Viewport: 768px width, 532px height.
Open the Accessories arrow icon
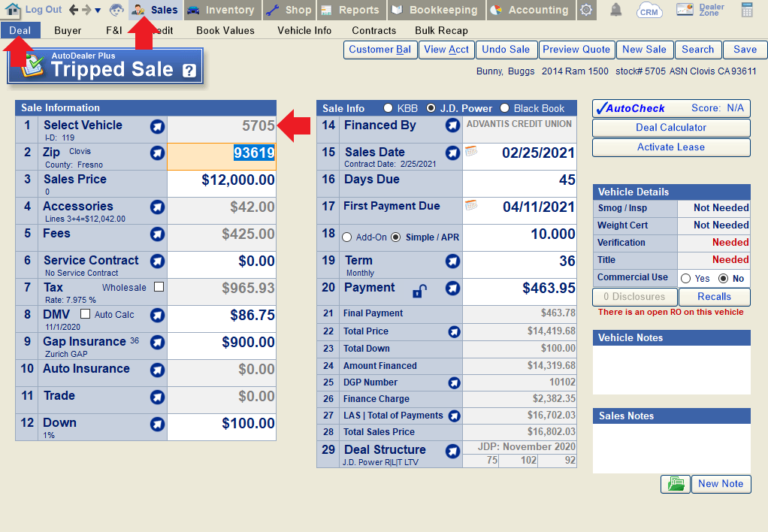[x=157, y=207]
